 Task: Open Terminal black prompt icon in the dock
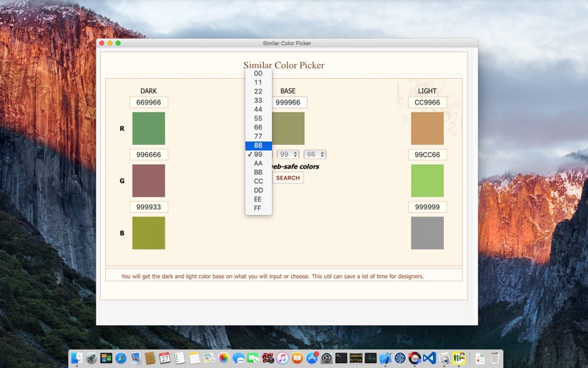(341, 358)
